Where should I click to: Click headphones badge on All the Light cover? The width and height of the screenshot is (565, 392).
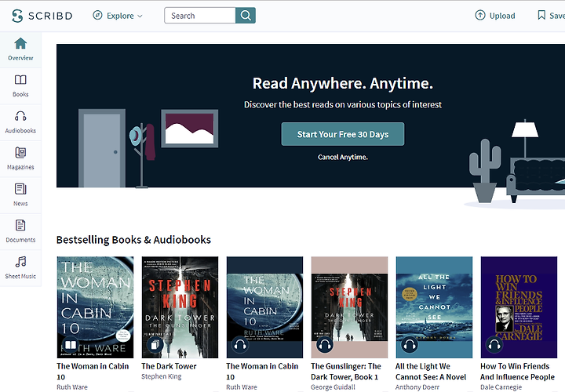410,345
